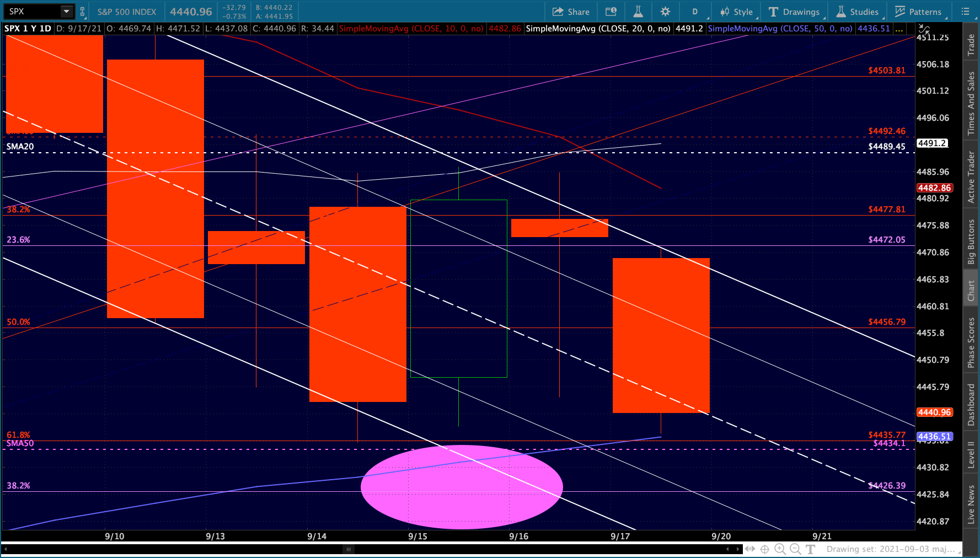Click the quote details icon beside Share
This screenshot has width=980, height=558.
point(611,12)
